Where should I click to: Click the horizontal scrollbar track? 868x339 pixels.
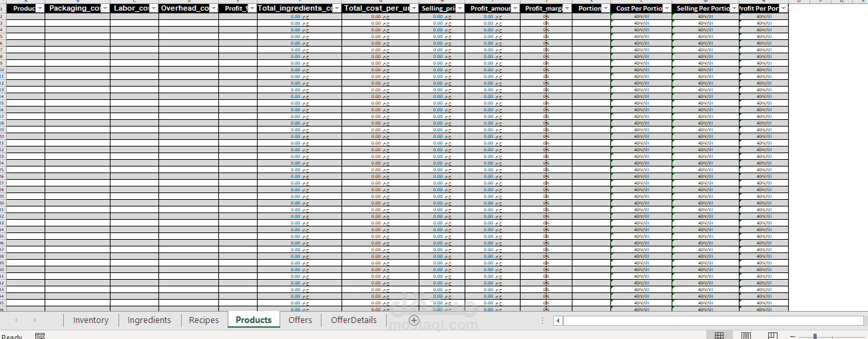tap(715, 320)
